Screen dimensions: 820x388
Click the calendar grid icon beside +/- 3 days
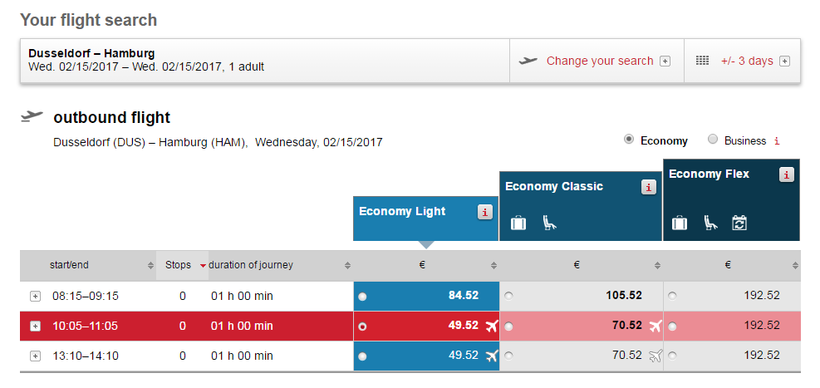[x=702, y=61]
